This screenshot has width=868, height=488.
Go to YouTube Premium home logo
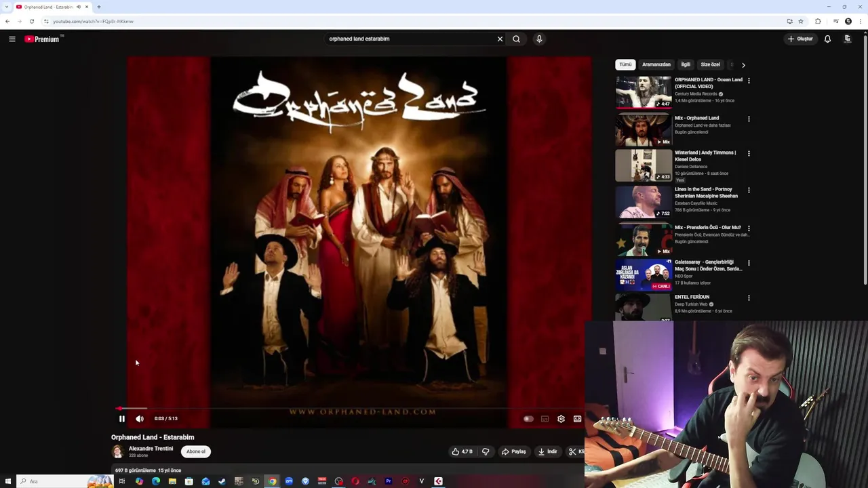point(43,39)
